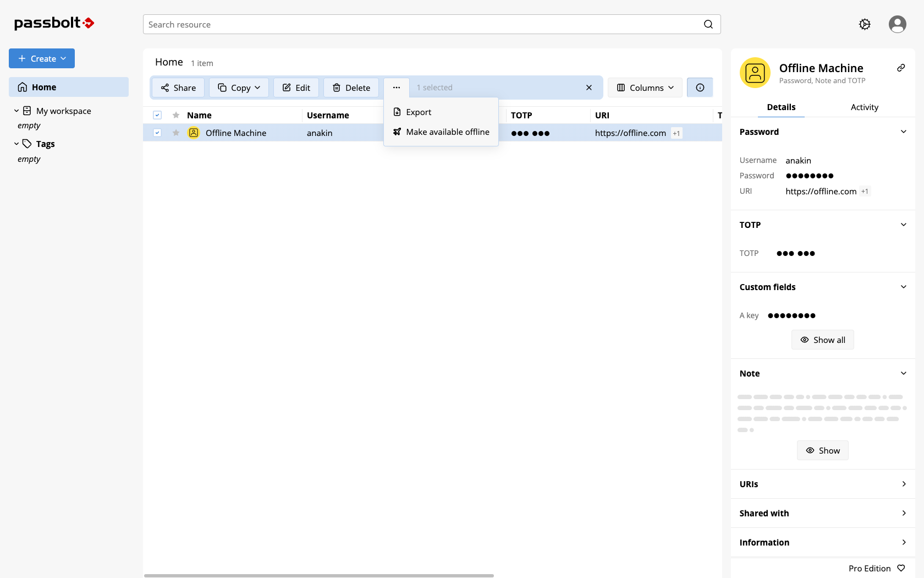Click the Search resource input field
This screenshot has width=924, height=578.
pos(432,24)
